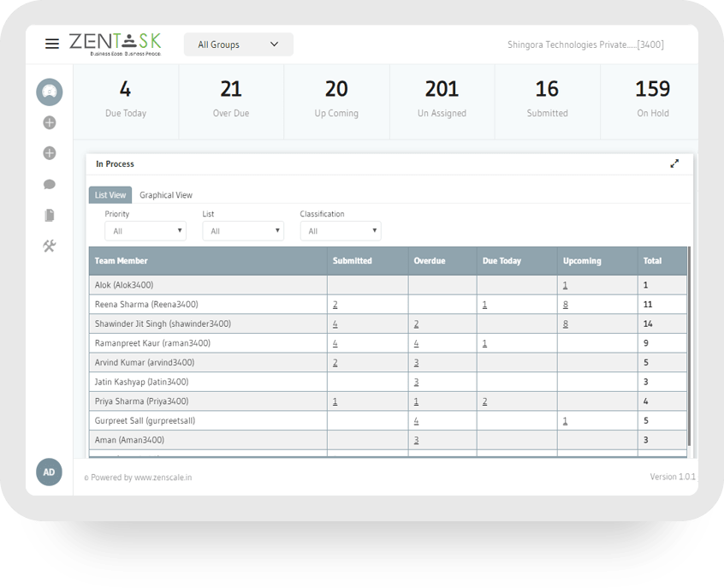
Task: Open the All Groups dropdown
Action: coord(238,44)
